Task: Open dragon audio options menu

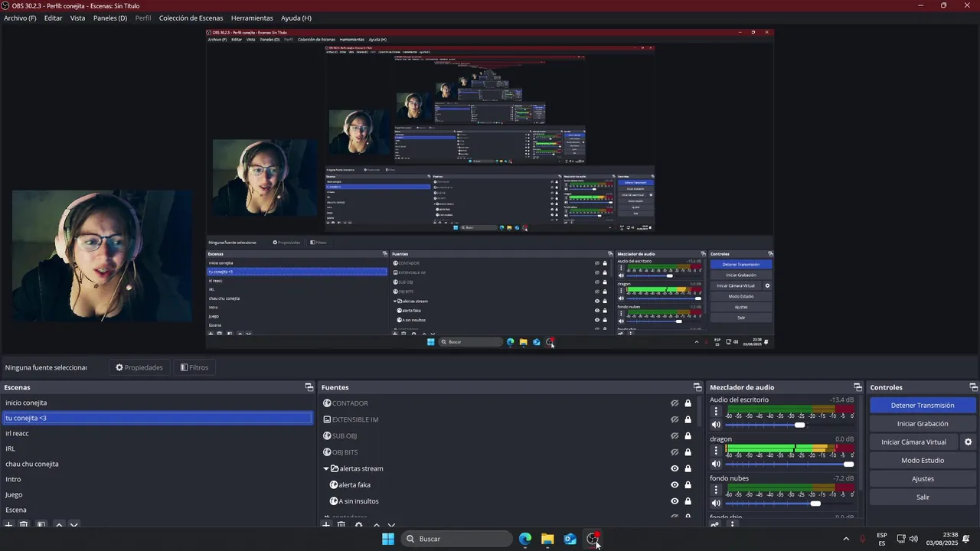Action: tap(716, 451)
